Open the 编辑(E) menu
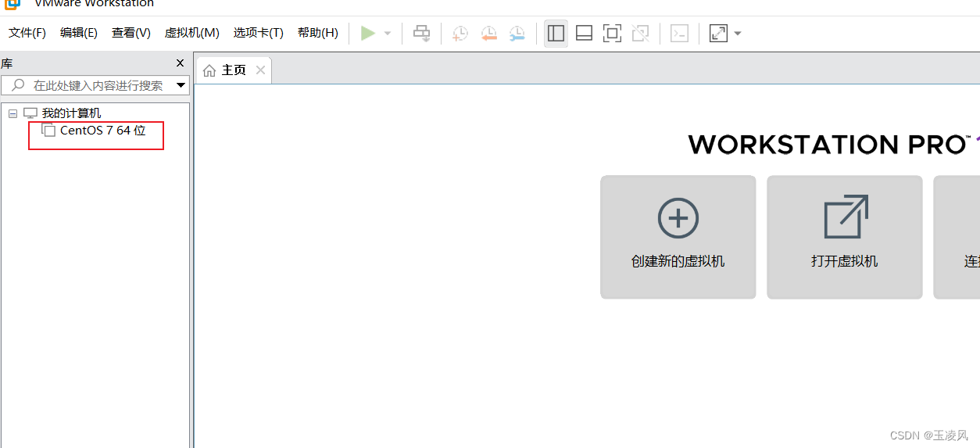The image size is (980, 448). pos(79,33)
